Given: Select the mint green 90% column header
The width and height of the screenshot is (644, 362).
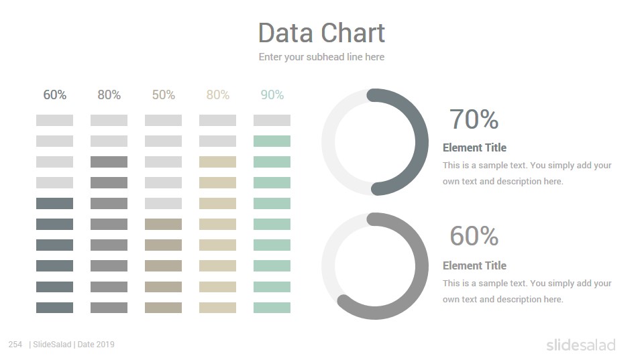Looking at the screenshot, I should coord(272,95).
